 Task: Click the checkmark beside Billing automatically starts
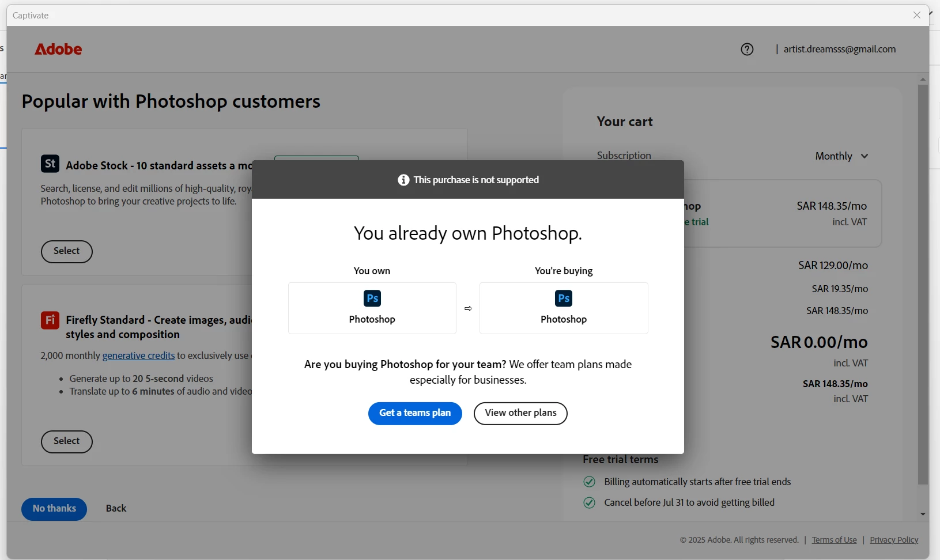(x=589, y=482)
